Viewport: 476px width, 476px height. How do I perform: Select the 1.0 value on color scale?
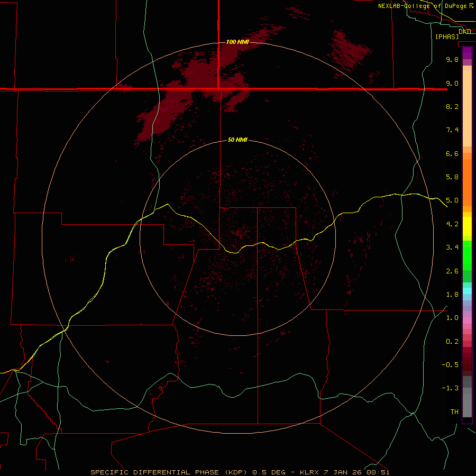452,318
